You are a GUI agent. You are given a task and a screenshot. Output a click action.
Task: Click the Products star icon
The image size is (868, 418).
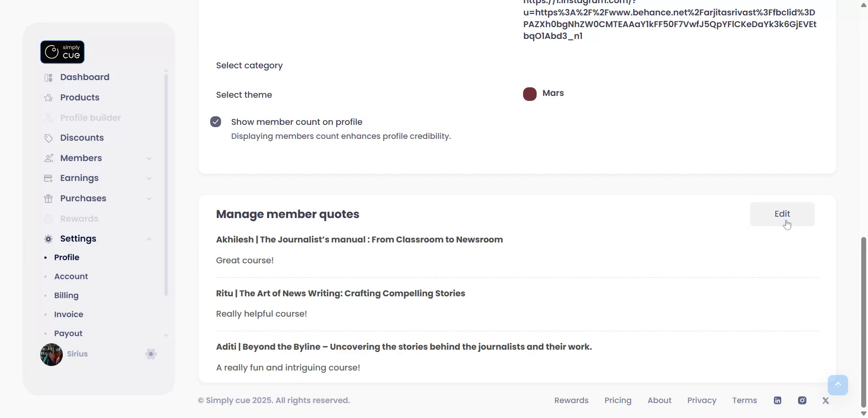(48, 98)
